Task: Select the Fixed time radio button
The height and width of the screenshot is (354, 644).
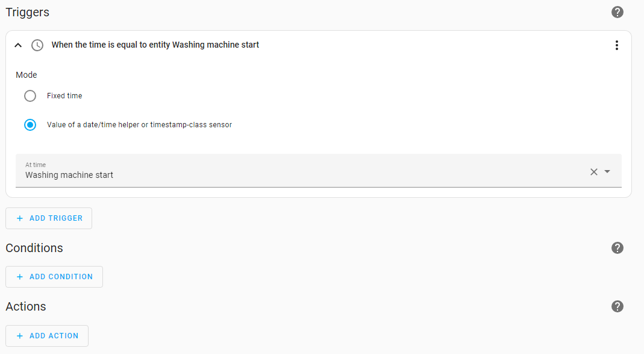Action: click(x=30, y=96)
